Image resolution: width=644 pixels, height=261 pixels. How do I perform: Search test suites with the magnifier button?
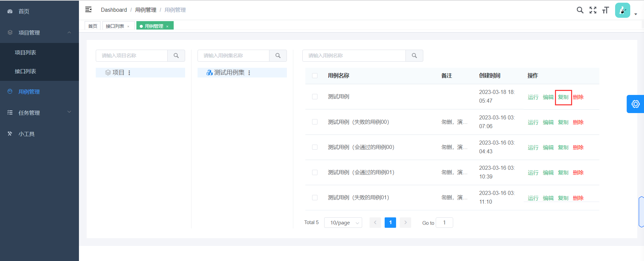click(278, 56)
